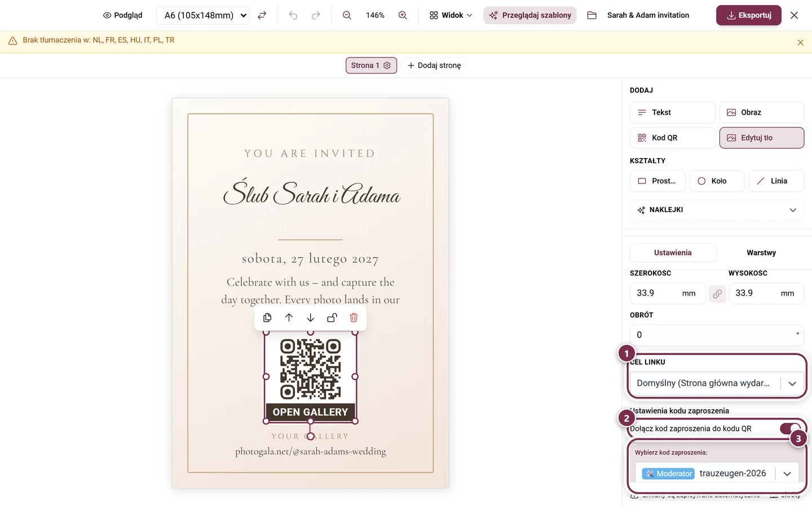Select the sobota, 27 lutego 2027 text
812x508 pixels.
tap(310, 259)
